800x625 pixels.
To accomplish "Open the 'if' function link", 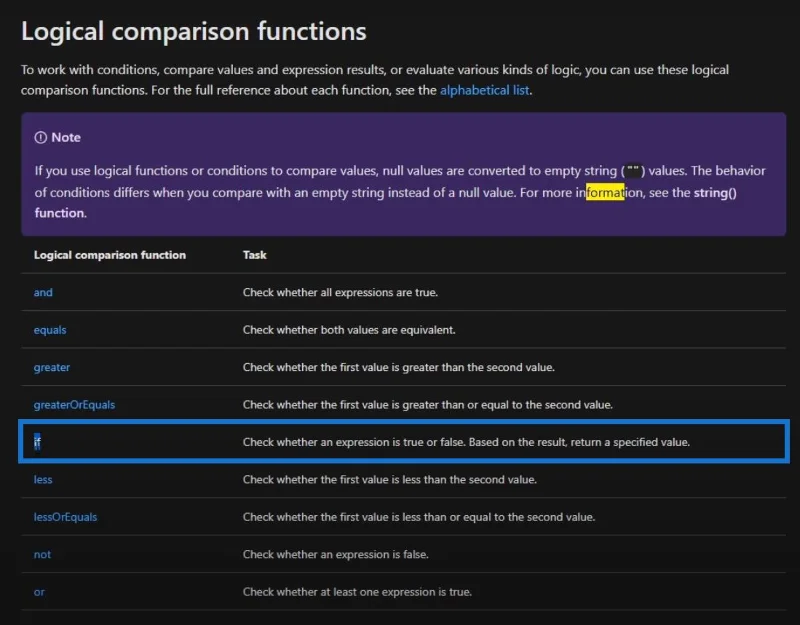I will click(x=37, y=442).
